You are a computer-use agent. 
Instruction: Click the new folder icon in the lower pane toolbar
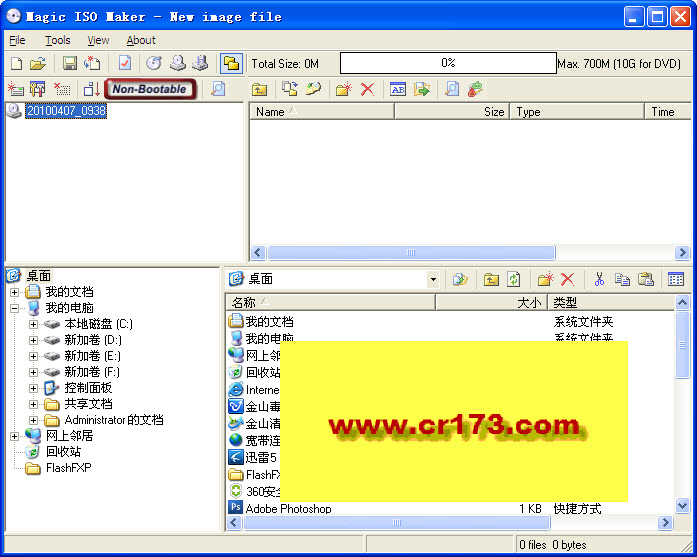pos(545,279)
